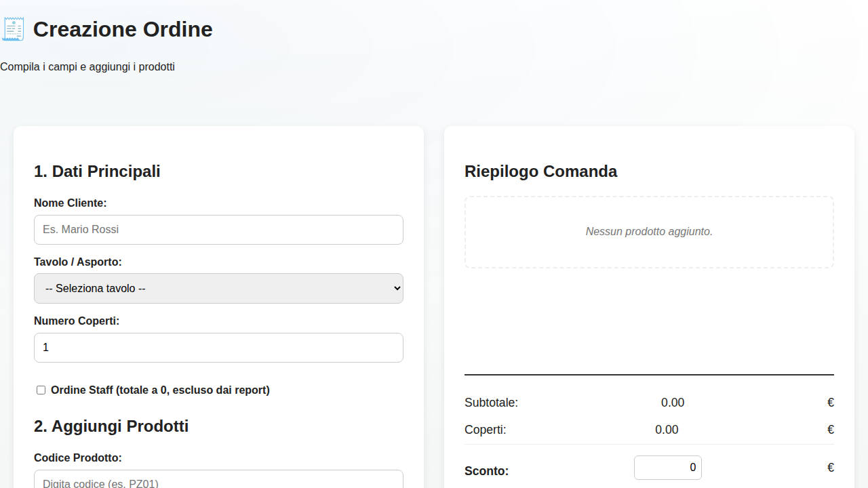Click the Creazione Ordine heading
Screen dimensions: 868x488
(123, 29)
